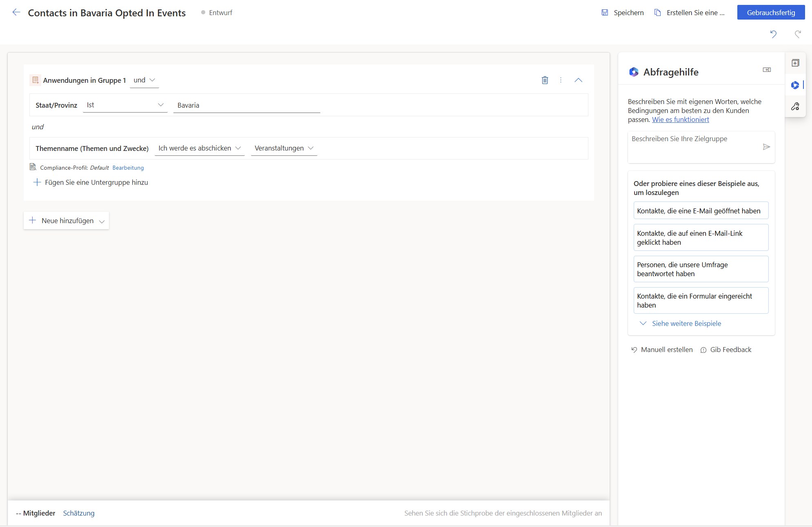The height and width of the screenshot is (527, 812).
Task: Open the group's more options menu
Action: point(561,80)
